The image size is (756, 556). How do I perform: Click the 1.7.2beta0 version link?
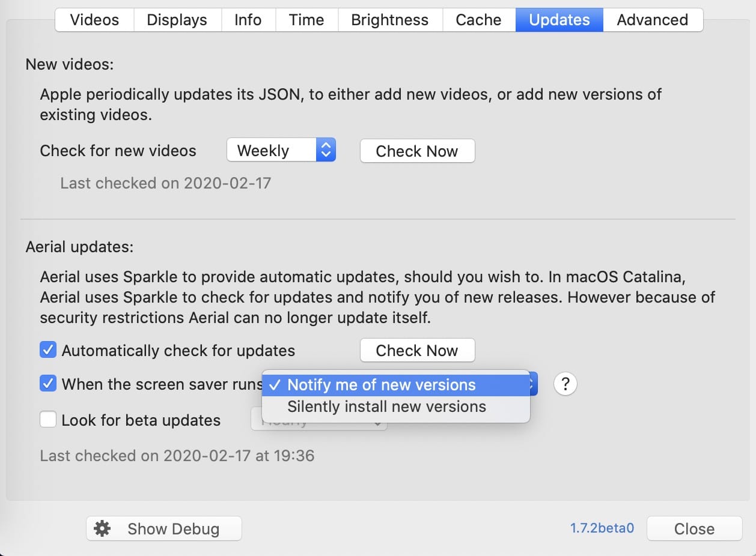point(602,528)
